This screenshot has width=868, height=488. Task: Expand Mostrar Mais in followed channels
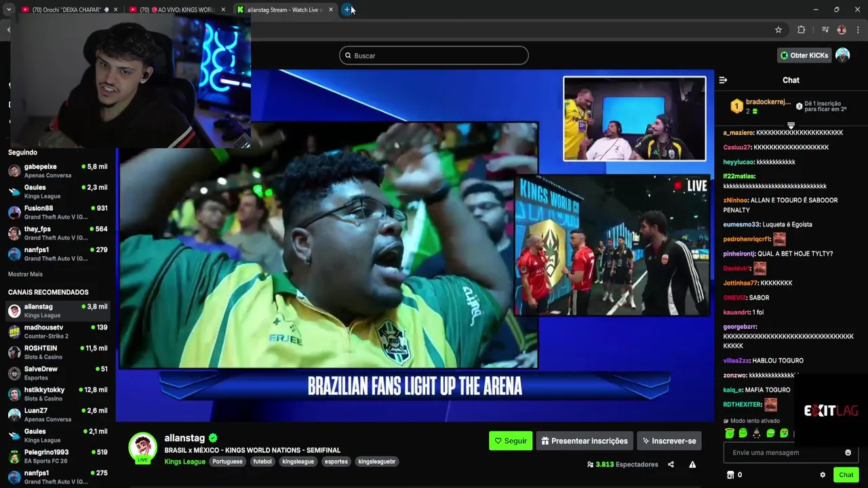[x=25, y=274]
